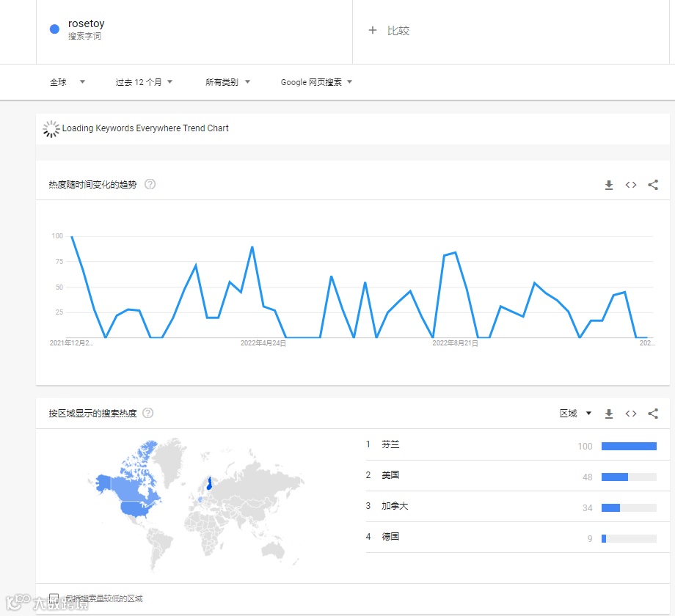Select the 德国 region row
This screenshot has width=675, height=616.
(x=517, y=538)
